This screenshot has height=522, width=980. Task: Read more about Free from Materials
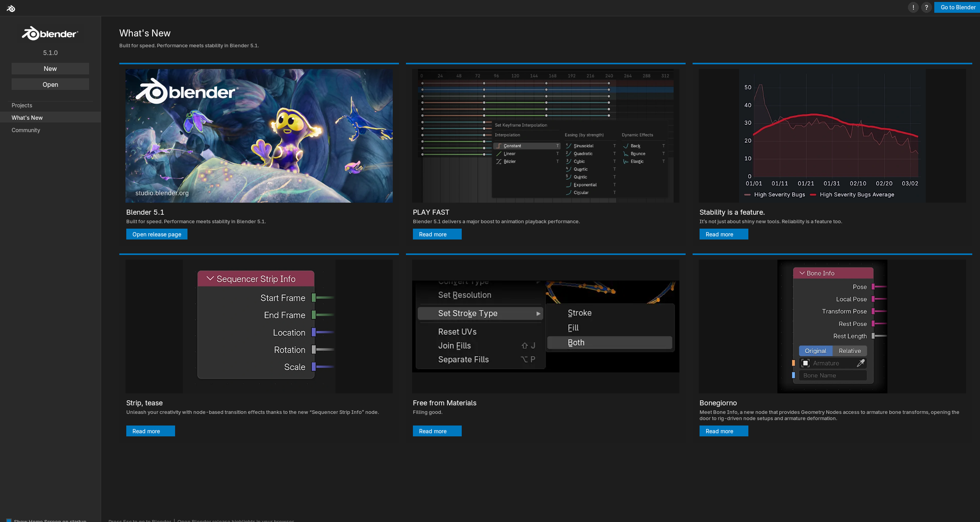[437, 431]
